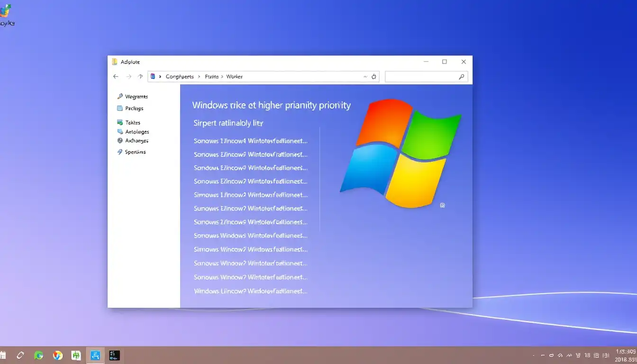The width and height of the screenshot is (637, 364).
Task: Click the location icon in the address bar
Action: [x=153, y=76]
